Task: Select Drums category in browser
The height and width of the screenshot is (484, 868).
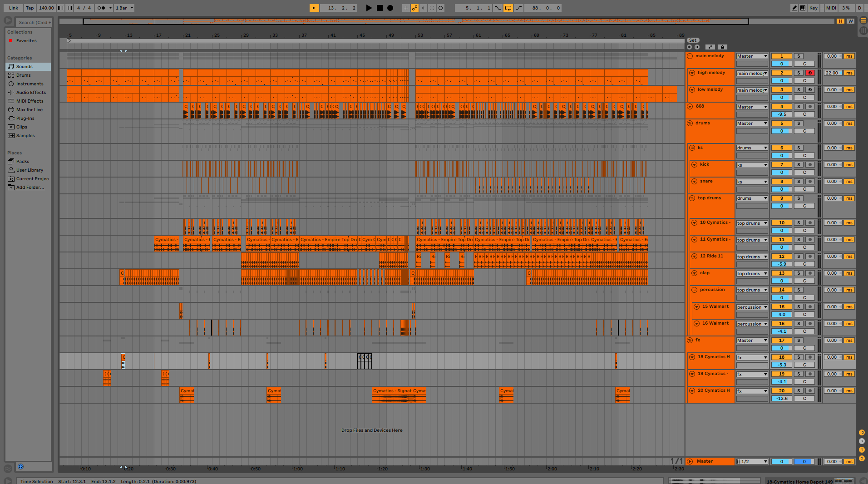Action: 28,75
